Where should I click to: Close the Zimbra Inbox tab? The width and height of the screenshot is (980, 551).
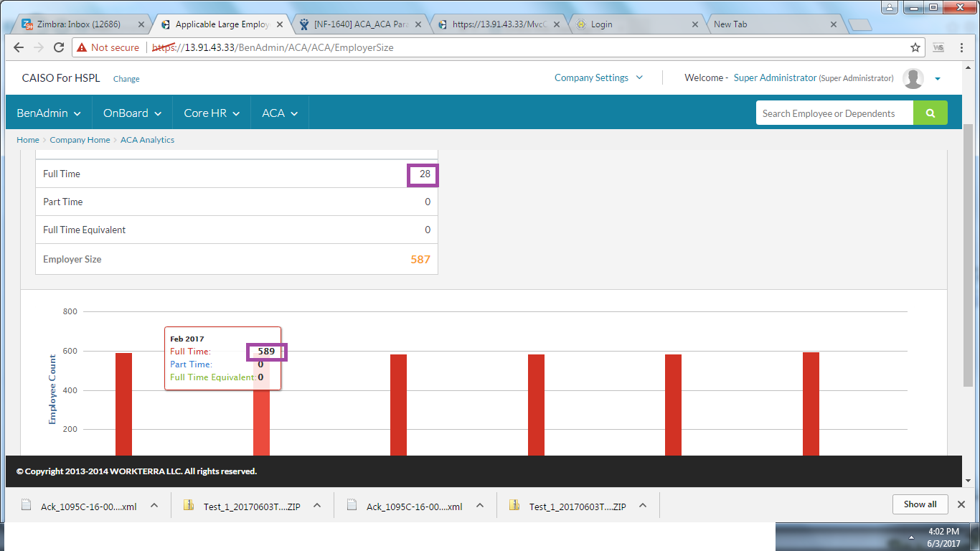[x=141, y=24]
